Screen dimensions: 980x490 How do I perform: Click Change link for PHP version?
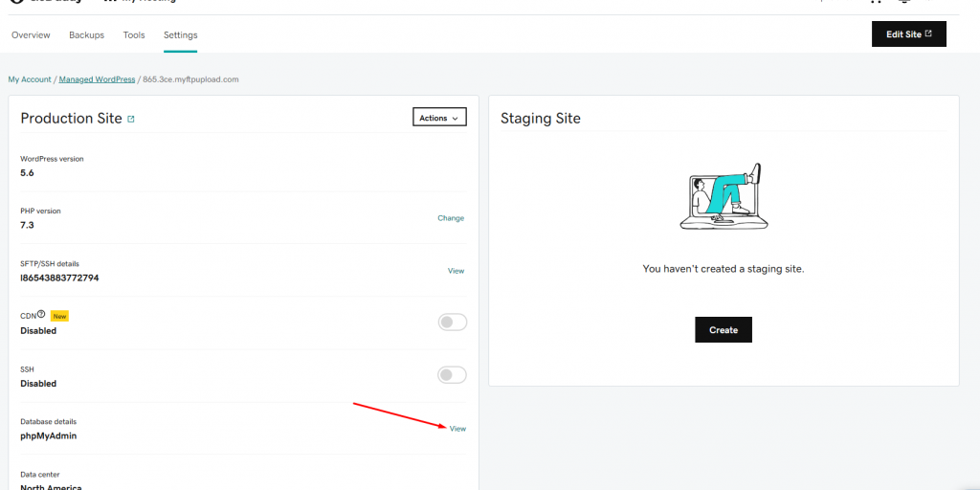tap(451, 218)
